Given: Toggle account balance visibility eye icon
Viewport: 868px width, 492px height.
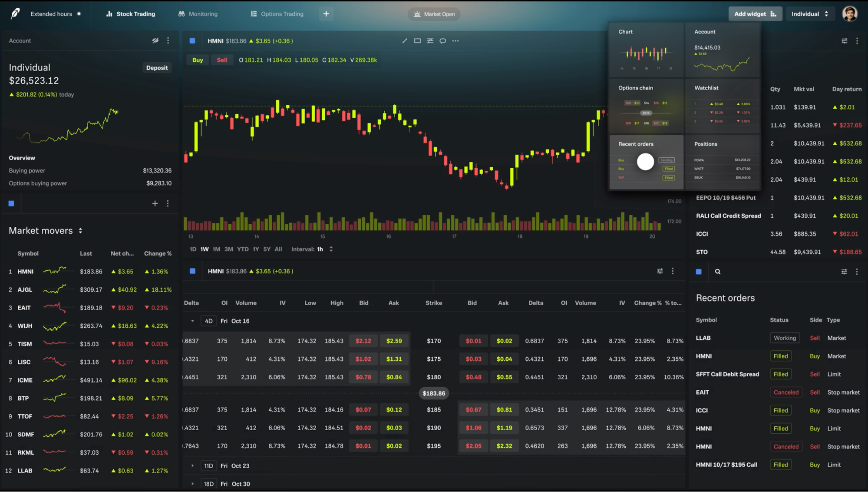Looking at the screenshot, I should click(x=155, y=40).
